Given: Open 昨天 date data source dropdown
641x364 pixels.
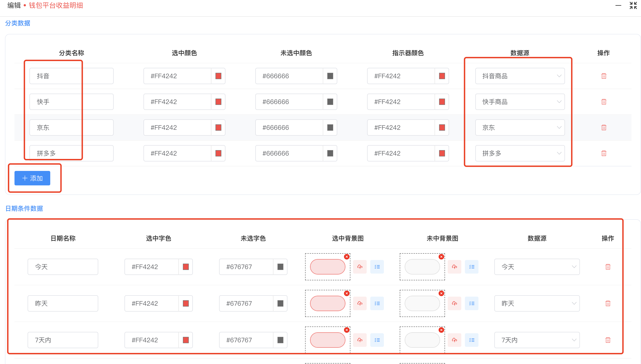Looking at the screenshot, I should 537,303.
